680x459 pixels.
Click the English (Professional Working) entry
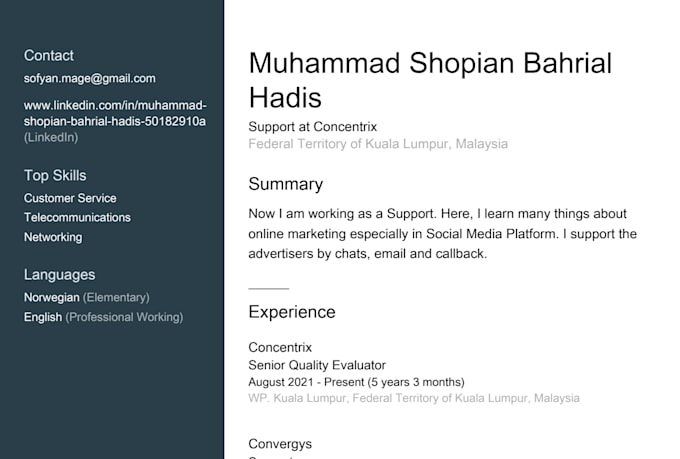[x=104, y=317]
